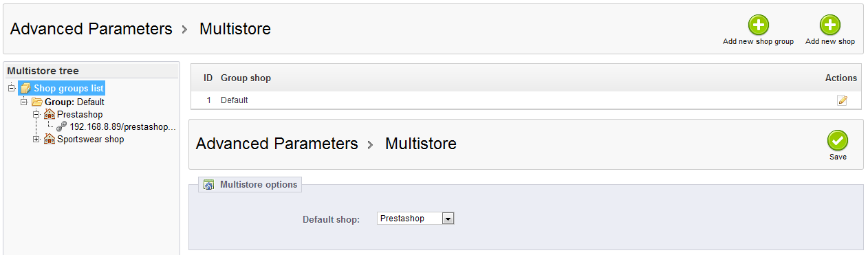Select Sportswear shop in the tree
Viewport: 868px width, 255px height.
click(x=90, y=140)
